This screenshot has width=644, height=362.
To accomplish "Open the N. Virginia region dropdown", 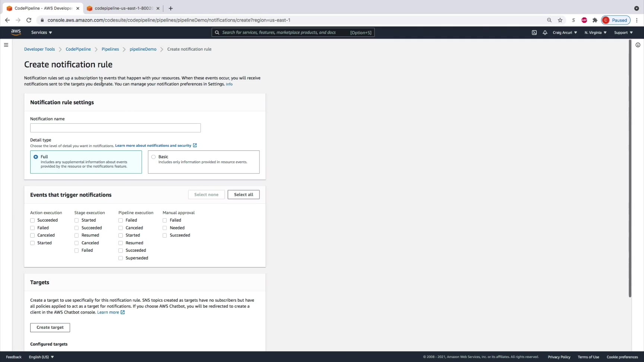I will (x=596, y=32).
